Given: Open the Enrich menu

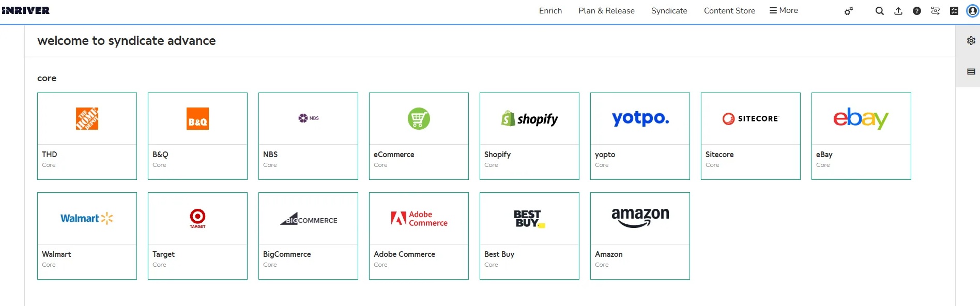Looking at the screenshot, I should (x=550, y=11).
